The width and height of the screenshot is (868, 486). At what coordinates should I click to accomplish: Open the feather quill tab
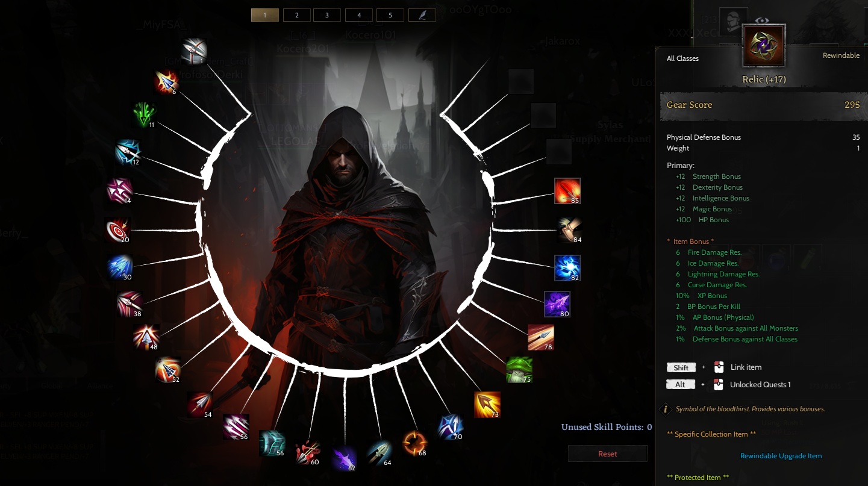tap(422, 15)
